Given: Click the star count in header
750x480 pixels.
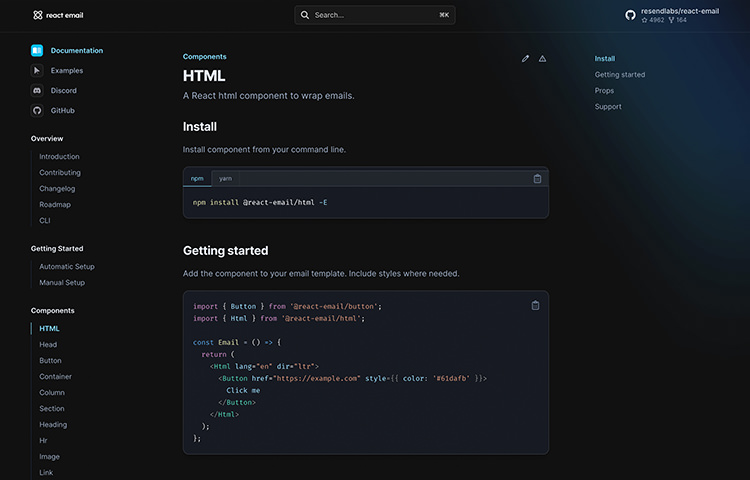Looking at the screenshot, I should click(653, 20).
